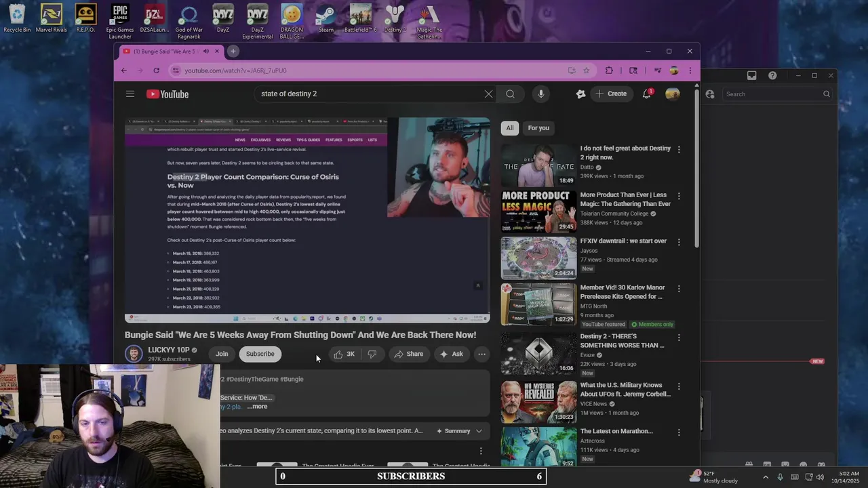Image resolution: width=868 pixels, height=488 pixels.
Task: Open Epic Games Launcher shortcut
Action: pos(120,22)
